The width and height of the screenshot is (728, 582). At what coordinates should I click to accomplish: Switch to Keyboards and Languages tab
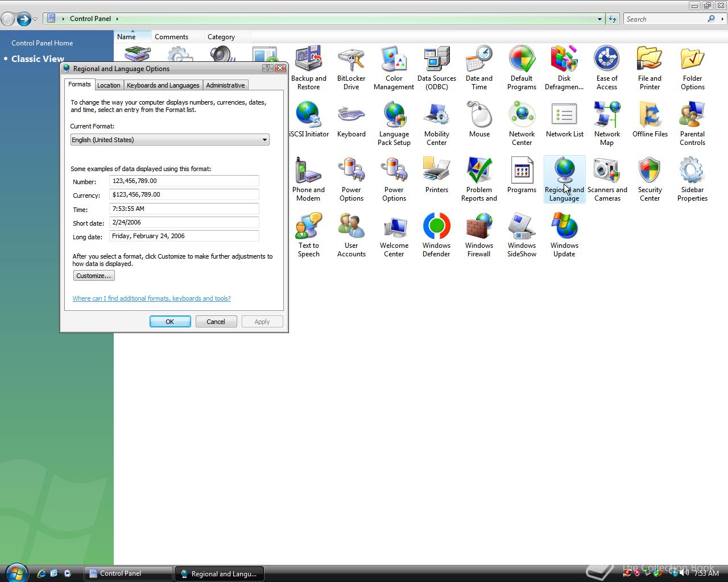[x=163, y=85]
